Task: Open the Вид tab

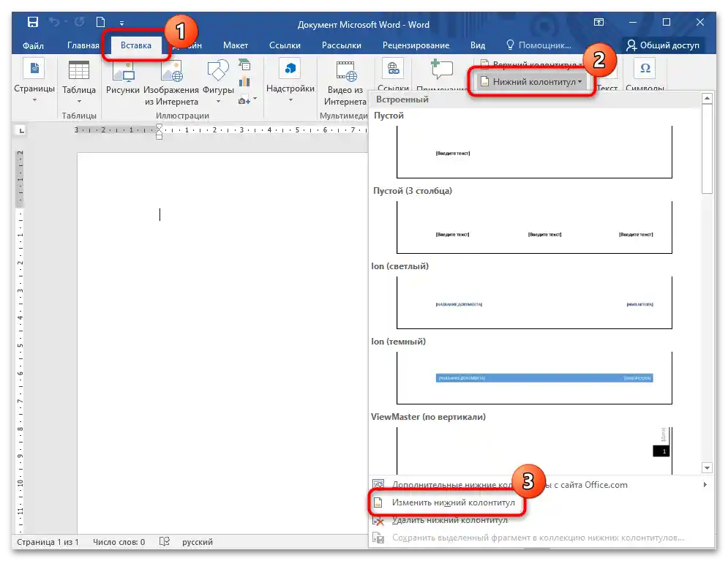Action: tap(477, 45)
